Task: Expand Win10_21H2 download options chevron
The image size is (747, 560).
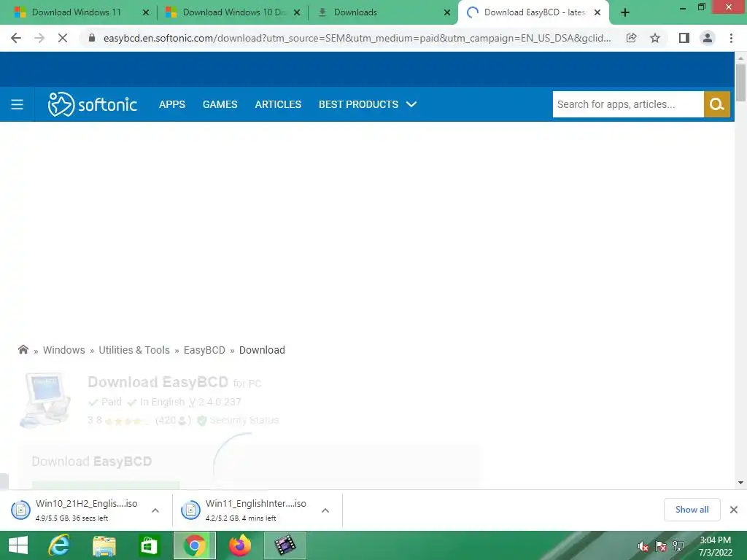Action: [x=155, y=510]
